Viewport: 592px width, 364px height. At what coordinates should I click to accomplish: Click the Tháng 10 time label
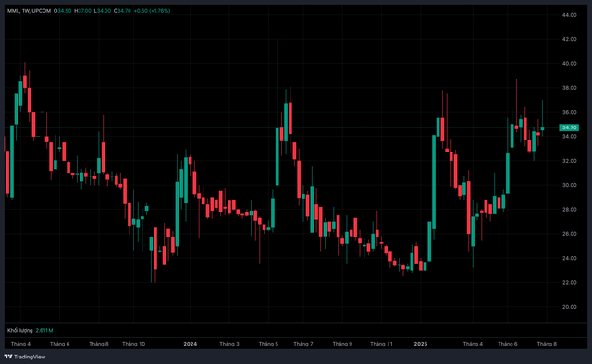(133, 344)
